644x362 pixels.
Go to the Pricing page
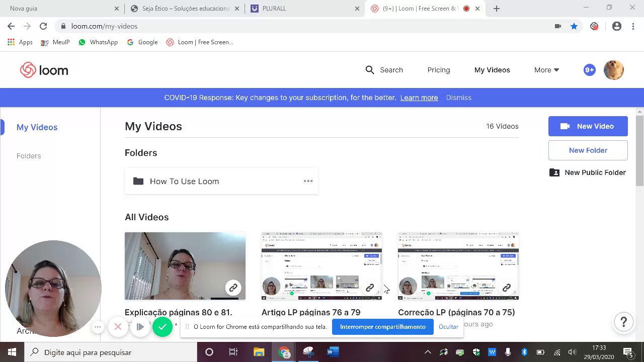pos(439,70)
